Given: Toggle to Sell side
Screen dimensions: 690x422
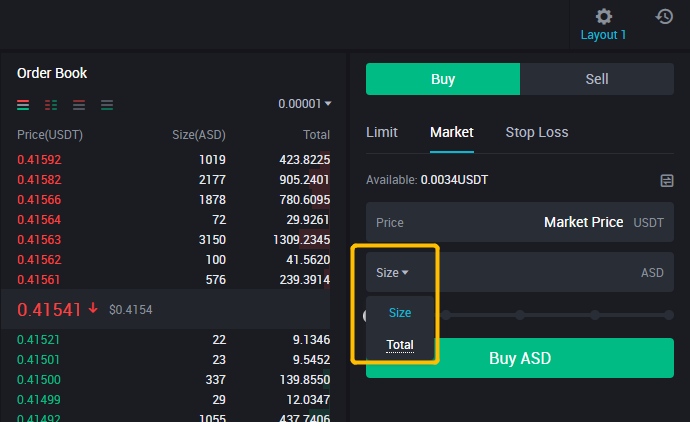Looking at the screenshot, I should click(597, 79).
